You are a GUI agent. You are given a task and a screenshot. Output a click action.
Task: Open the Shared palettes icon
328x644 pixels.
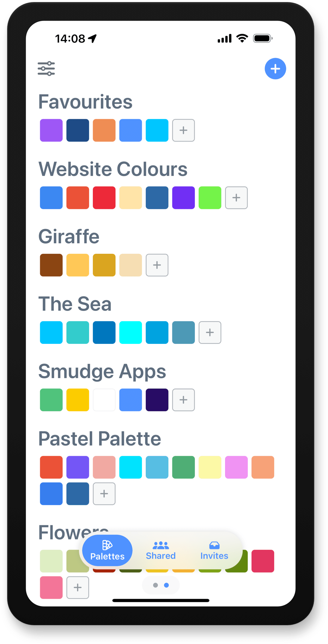pos(161,545)
